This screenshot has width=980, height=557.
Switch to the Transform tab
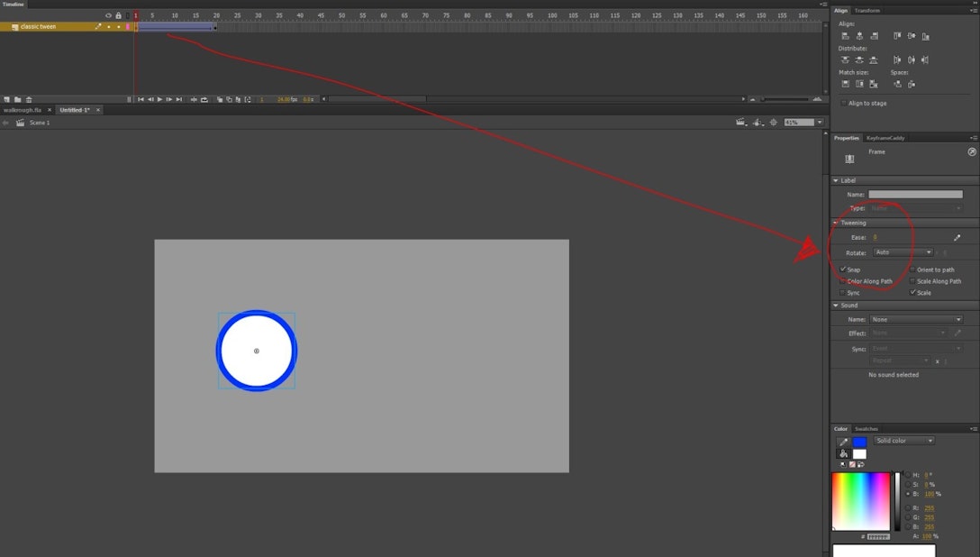tap(866, 10)
